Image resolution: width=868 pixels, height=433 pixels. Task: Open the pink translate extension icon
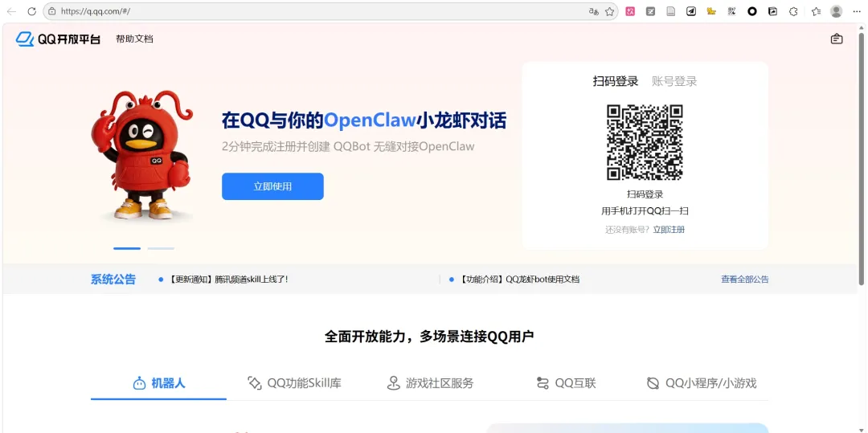tap(630, 11)
